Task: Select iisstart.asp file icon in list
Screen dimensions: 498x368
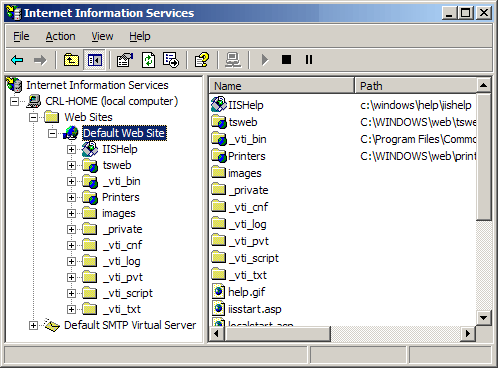Action: pos(219,308)
